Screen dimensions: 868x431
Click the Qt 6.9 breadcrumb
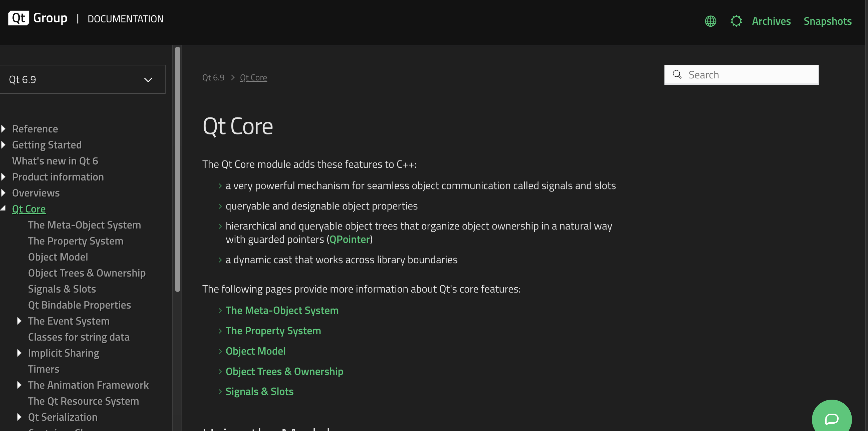click(213, 77)
